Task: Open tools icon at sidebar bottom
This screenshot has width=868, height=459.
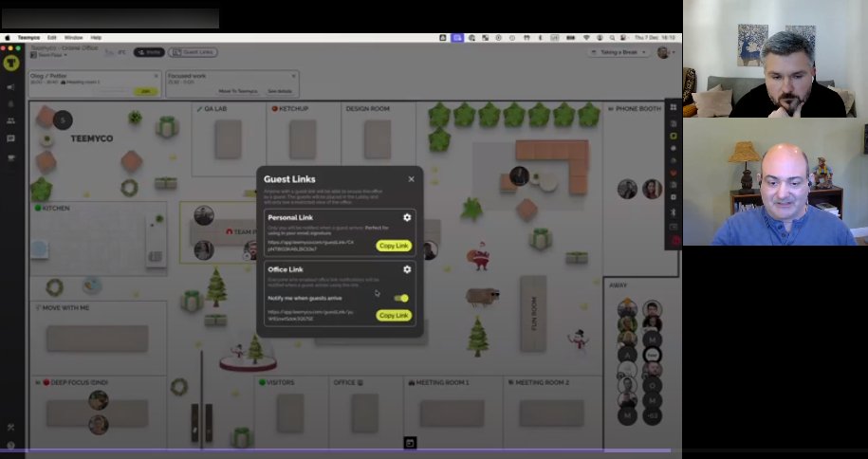Action: coord(10,428)
